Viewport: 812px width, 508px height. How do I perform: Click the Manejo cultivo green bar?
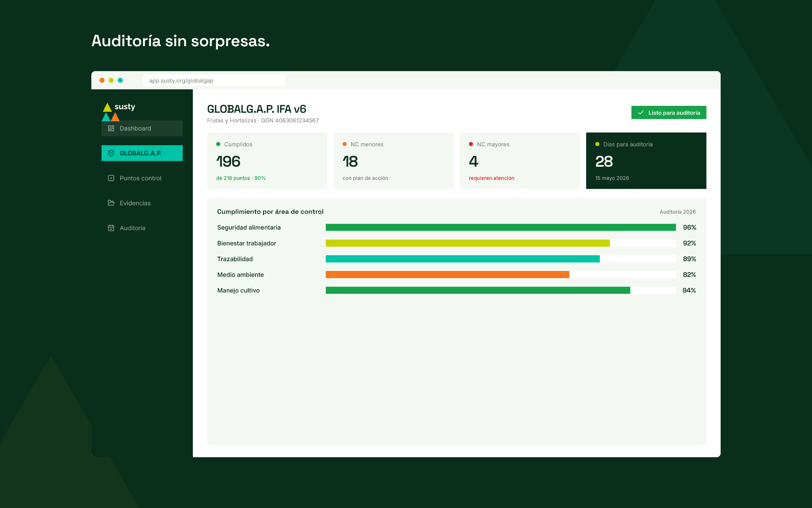[478, 290]
